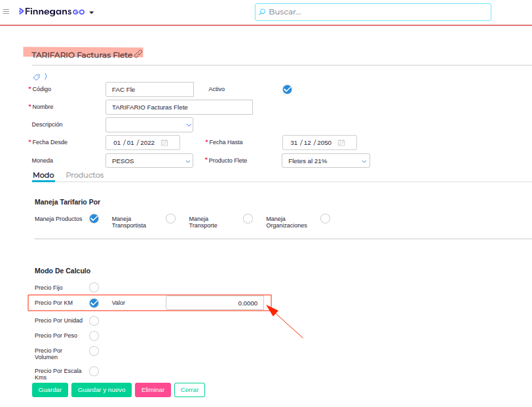Open the FinnegansGO caret dropdown
The width and height of the screenshot is (532, 407).
click(x=92, y=12)
